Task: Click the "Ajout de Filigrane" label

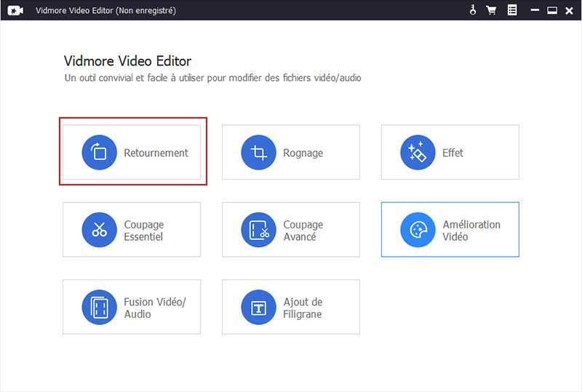Action: [x=303, y=308]
